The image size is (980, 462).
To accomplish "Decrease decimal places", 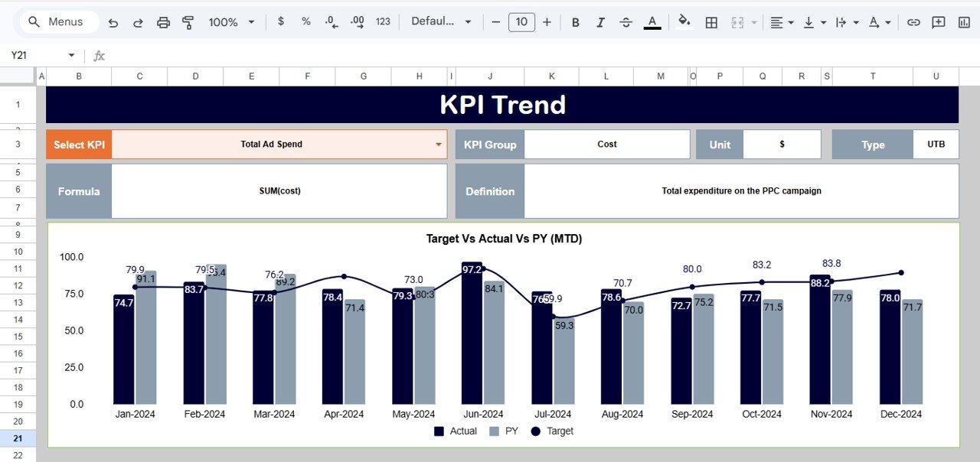I will point(331,22).
